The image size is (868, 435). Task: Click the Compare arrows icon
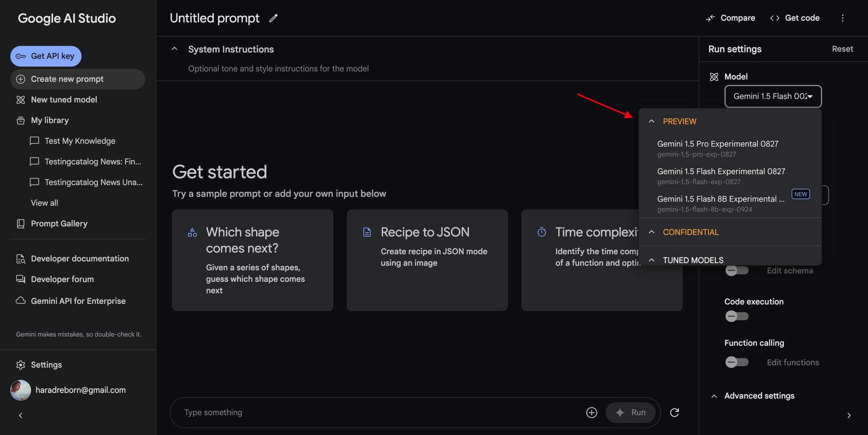(710, 18)
